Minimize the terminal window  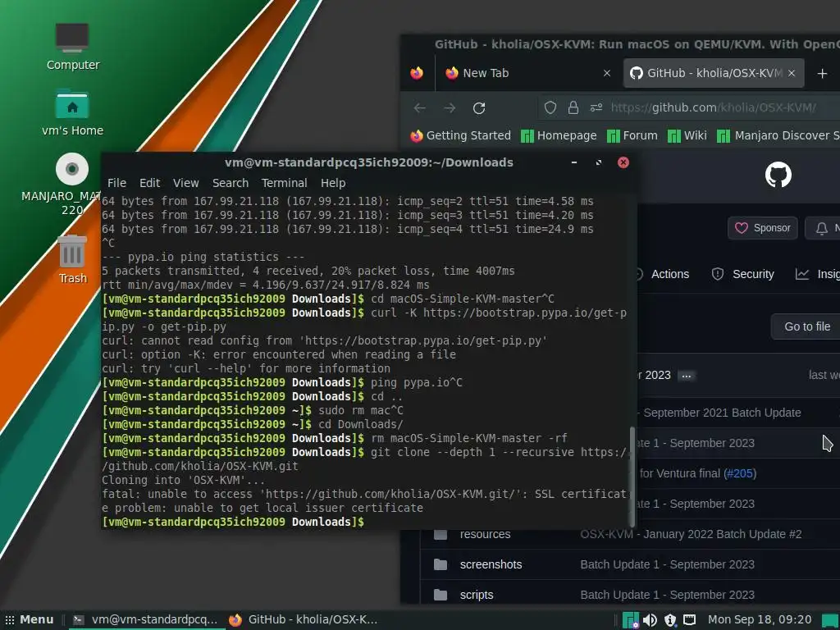coord(573,162)
